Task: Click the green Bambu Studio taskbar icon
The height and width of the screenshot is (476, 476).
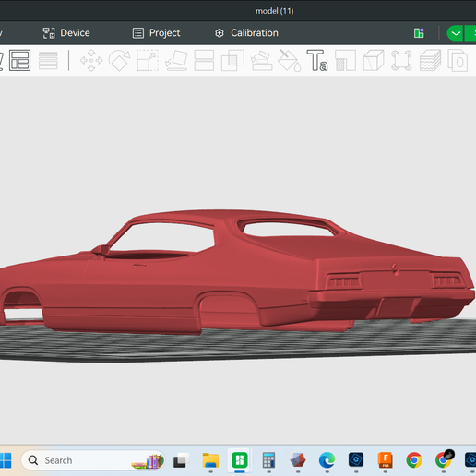Action: click(x=240, y=460)
